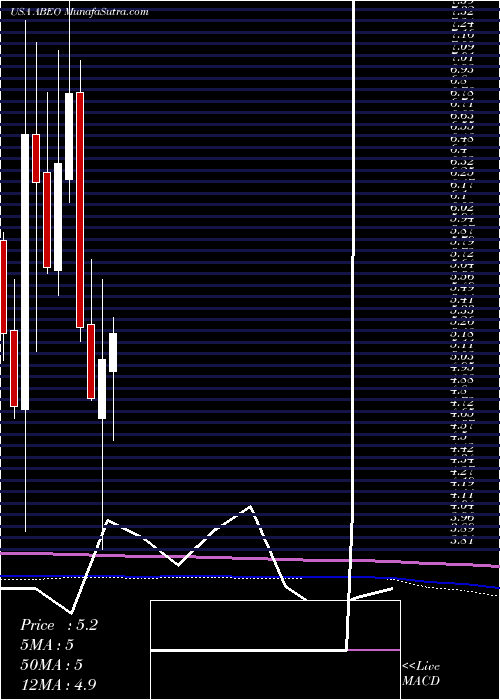Click the 'Price : 5.2' readout
500x700 pixels.
coord(58,625)
